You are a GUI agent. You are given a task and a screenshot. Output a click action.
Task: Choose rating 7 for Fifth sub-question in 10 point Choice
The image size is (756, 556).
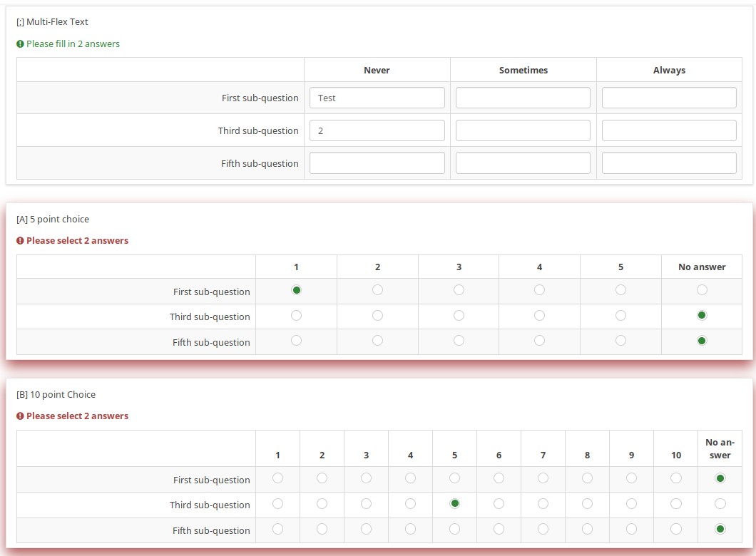click(x=543, y=529)
